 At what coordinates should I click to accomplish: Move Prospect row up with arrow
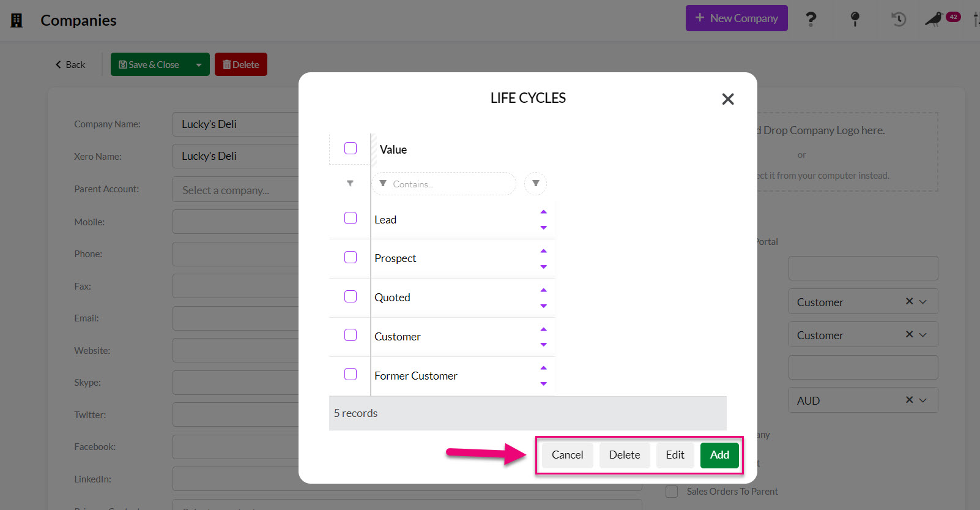(543, 251)
